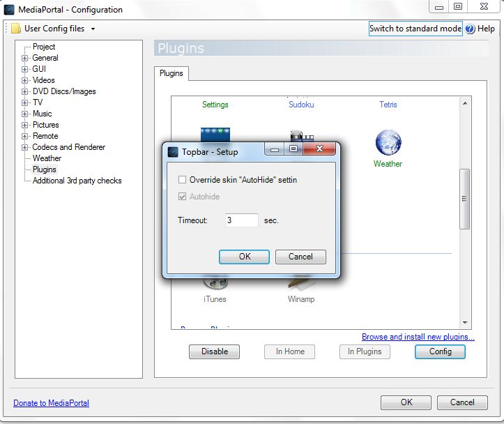Expand the Music tree node
Viewport: 504px width, 424px height.
tap(25, 114)
